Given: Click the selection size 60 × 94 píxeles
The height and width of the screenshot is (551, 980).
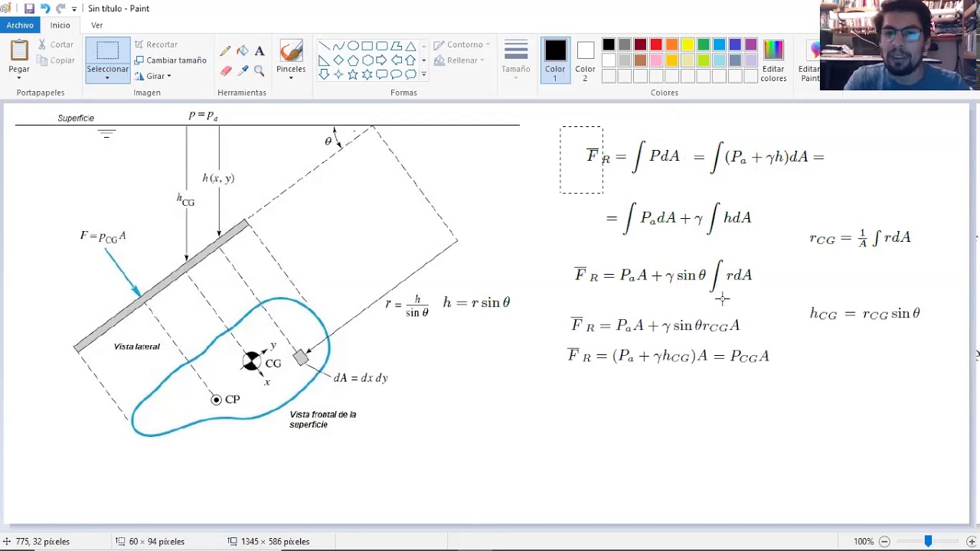Looking at the screenshot, I should [x=150, y=541].
